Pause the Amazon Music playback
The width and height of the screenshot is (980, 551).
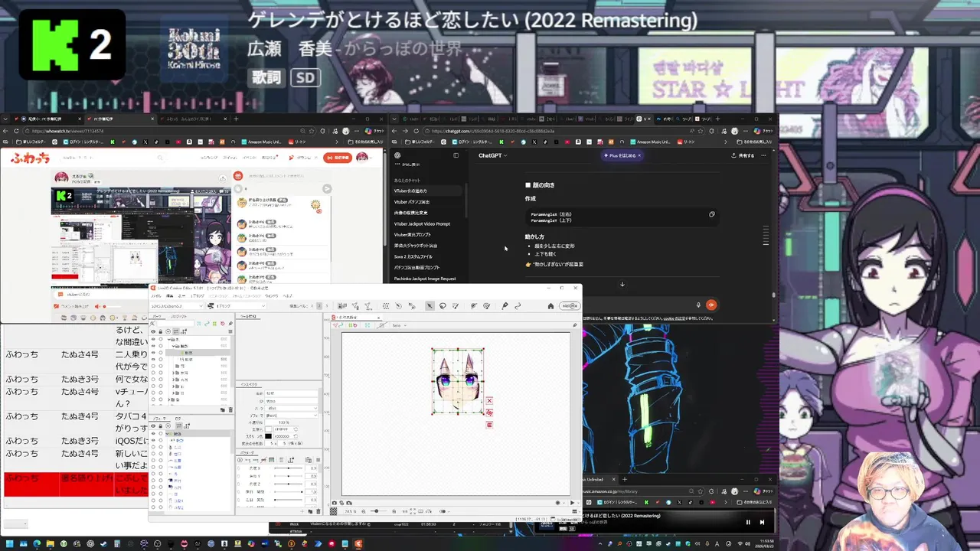tap(748, 522)
